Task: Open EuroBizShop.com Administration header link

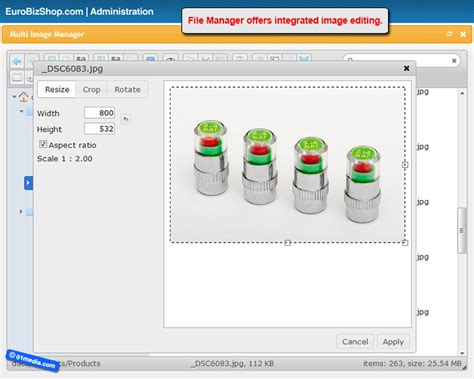Action: tap(79, 12)
